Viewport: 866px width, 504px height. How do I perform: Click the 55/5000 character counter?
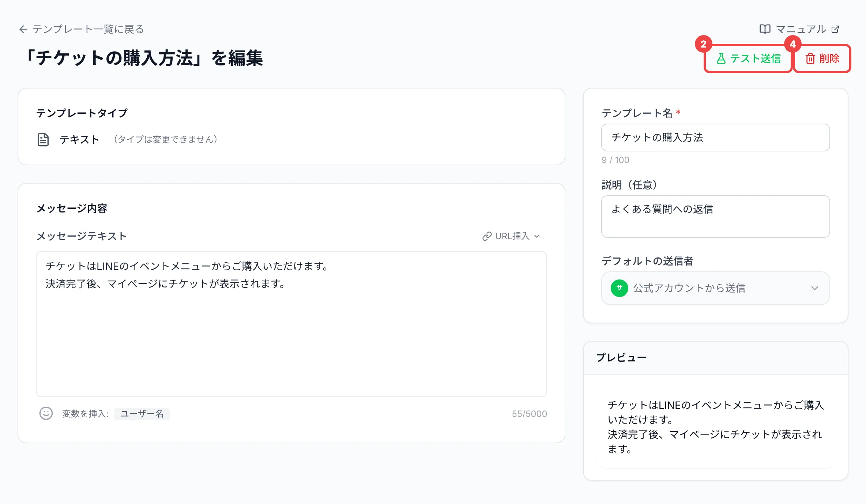pyautogui.click(x=529, y=414)
